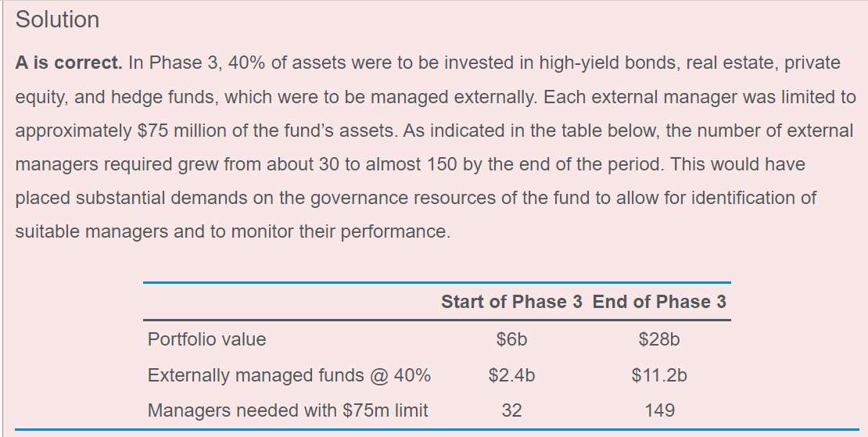Select the "Portfolio value" row label

click(207, 339)
